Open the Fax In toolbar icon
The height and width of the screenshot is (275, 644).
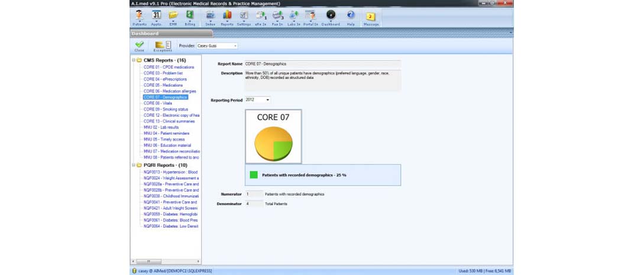[277, 17]
